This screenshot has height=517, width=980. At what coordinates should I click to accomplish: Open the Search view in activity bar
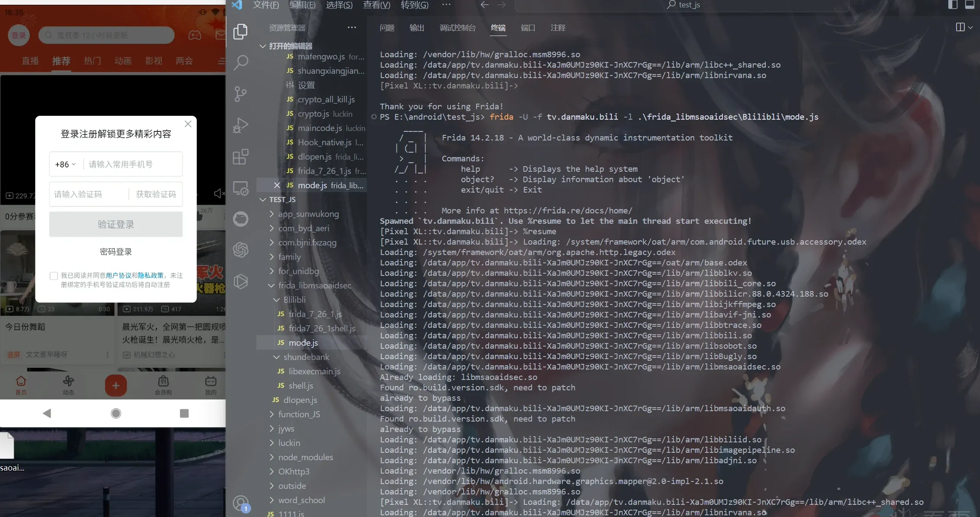click(241, 62)
